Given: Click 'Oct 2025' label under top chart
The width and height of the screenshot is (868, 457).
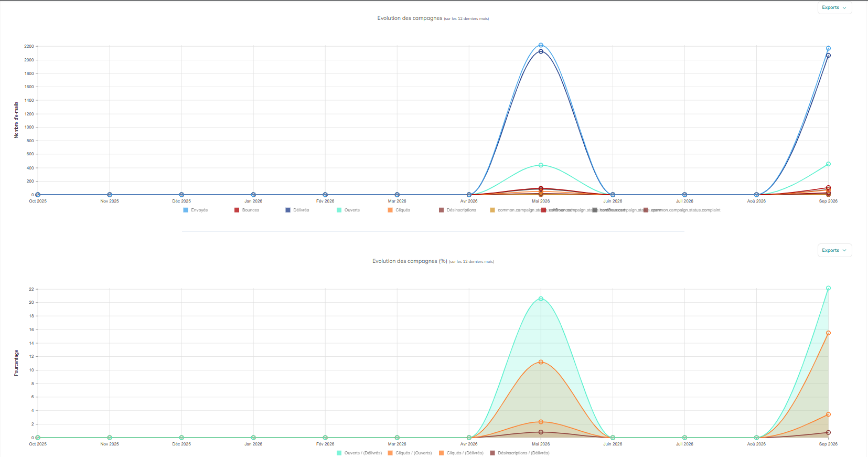Looking at the screenshot, I should 38,201.
